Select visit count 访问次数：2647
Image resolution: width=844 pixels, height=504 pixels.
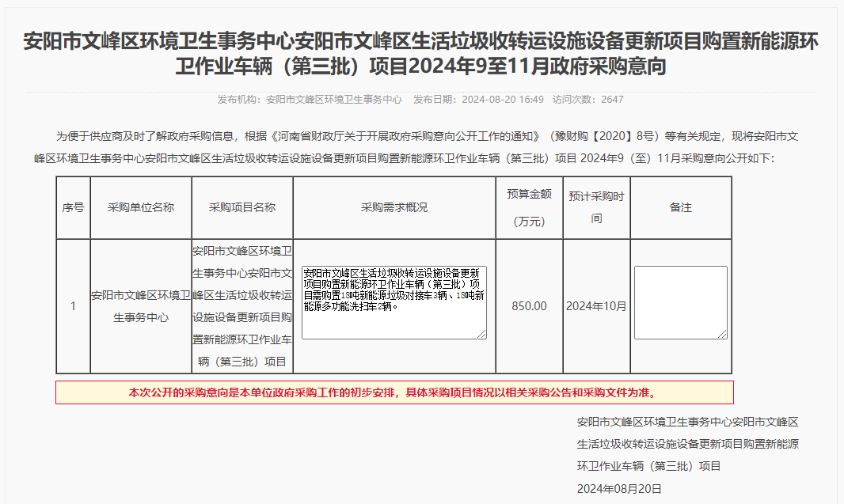587,100
